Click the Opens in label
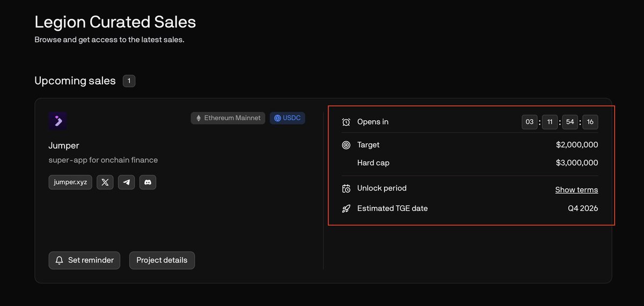The height and width of the screenshot is (306, 644). pyautogui.click(x=373, y=122)
